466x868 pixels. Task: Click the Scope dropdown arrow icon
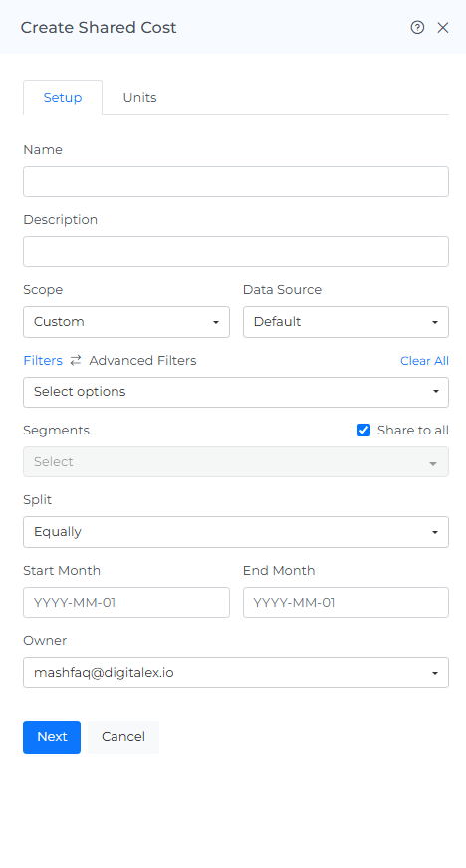tap(216, 322)
